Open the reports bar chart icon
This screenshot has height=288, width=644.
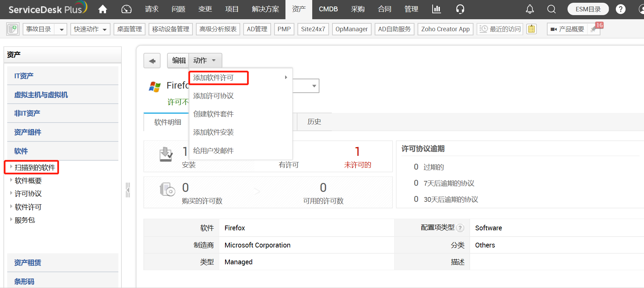pyautogui.click(x=436, y=9)
